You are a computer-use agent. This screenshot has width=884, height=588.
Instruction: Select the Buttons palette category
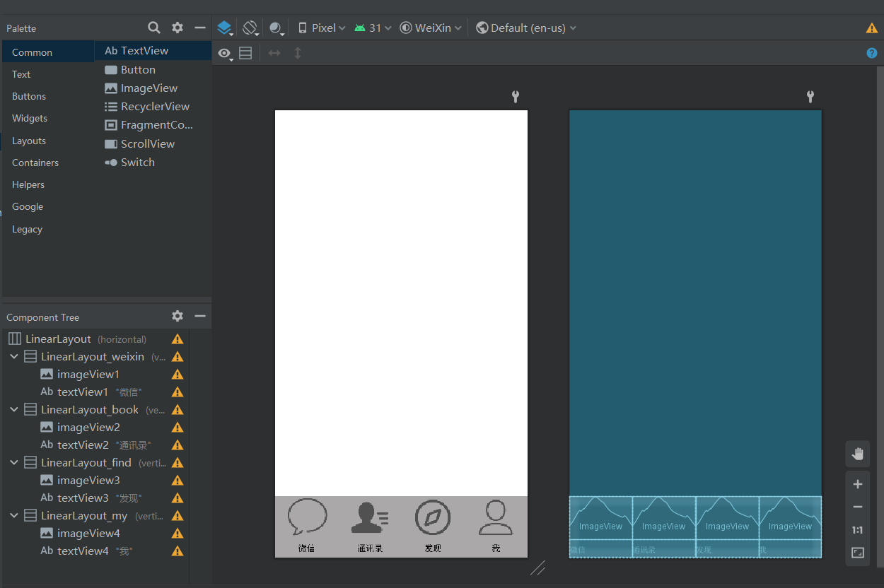pyautogui.click(x=48, y=96)
